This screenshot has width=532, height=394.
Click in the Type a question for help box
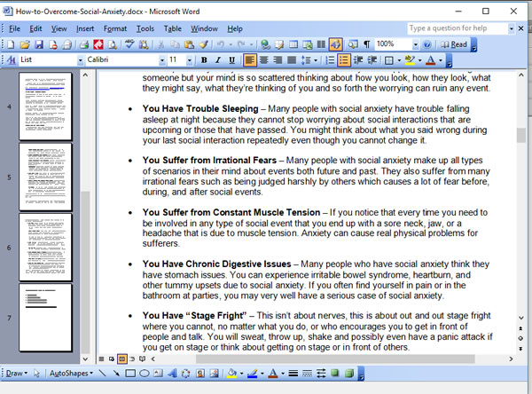pos(457,28)
